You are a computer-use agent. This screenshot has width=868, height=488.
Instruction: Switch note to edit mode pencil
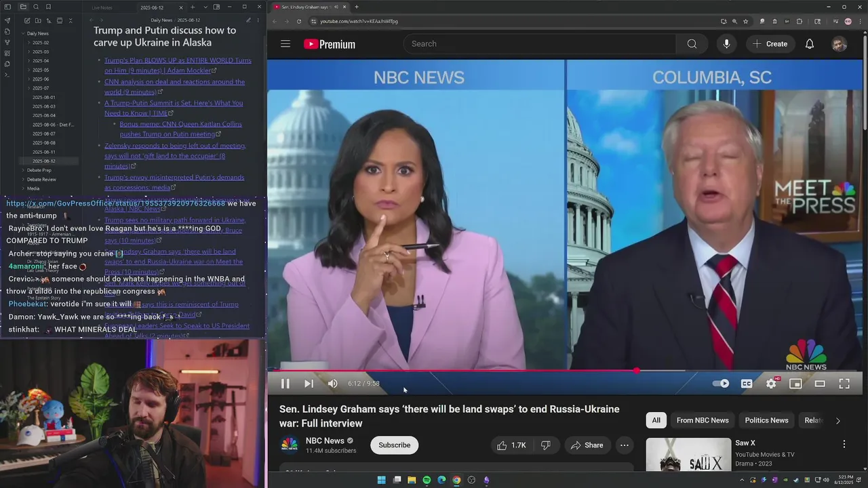(x=249, y=20)
